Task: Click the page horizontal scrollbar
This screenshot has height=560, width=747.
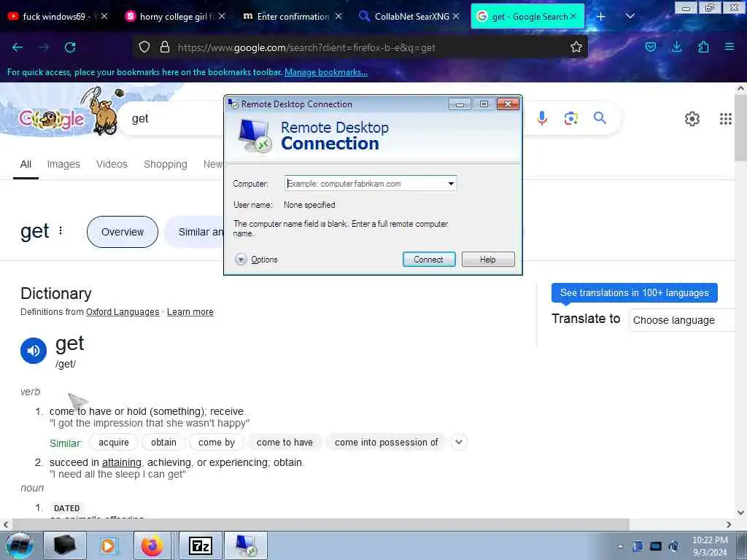Action: click(320, 524)
